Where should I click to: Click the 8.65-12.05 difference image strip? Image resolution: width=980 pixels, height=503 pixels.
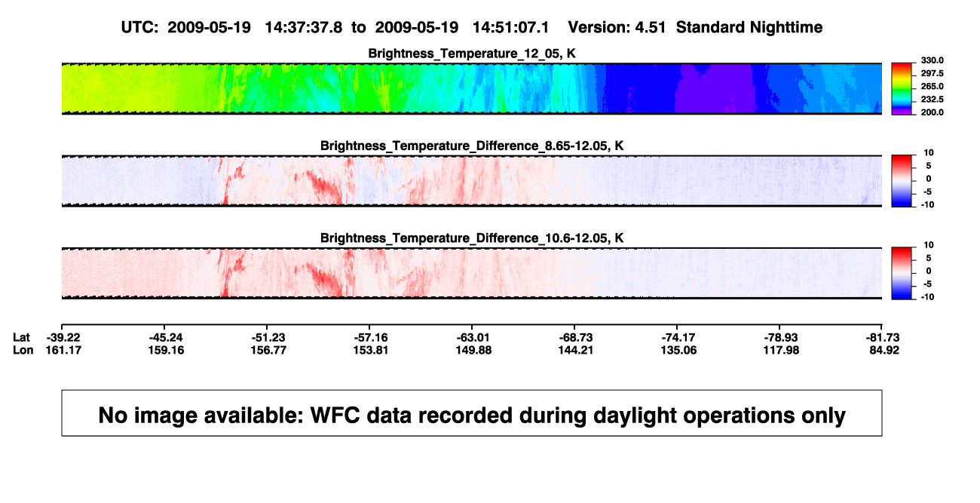point(472,181)
